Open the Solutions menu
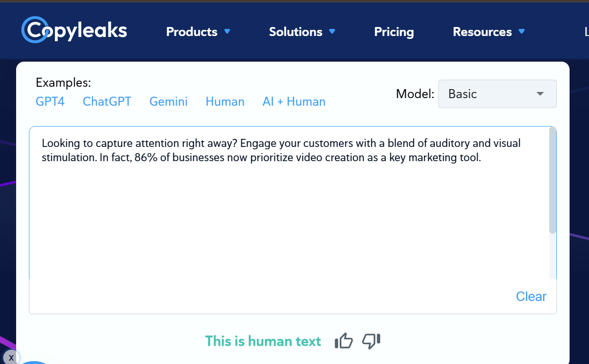 [x=296, y=32]
